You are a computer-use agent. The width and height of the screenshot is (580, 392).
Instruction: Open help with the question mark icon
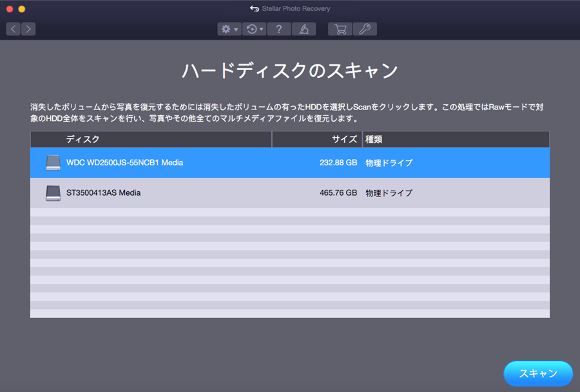click(x=279, y=29)
